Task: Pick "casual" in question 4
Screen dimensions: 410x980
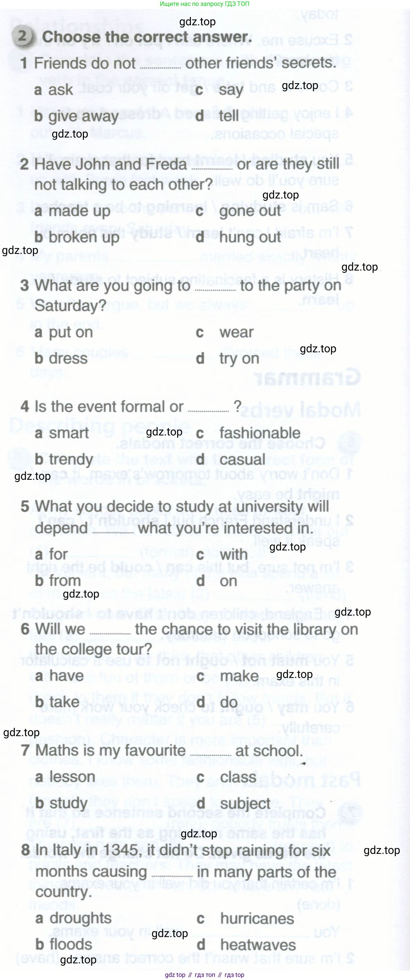Action: point(242,460)
